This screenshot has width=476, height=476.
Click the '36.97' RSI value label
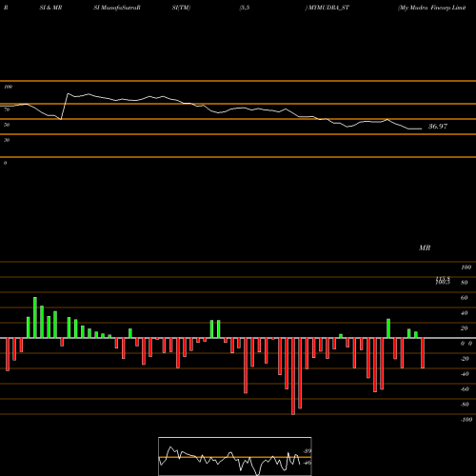[x=438, y=127]
